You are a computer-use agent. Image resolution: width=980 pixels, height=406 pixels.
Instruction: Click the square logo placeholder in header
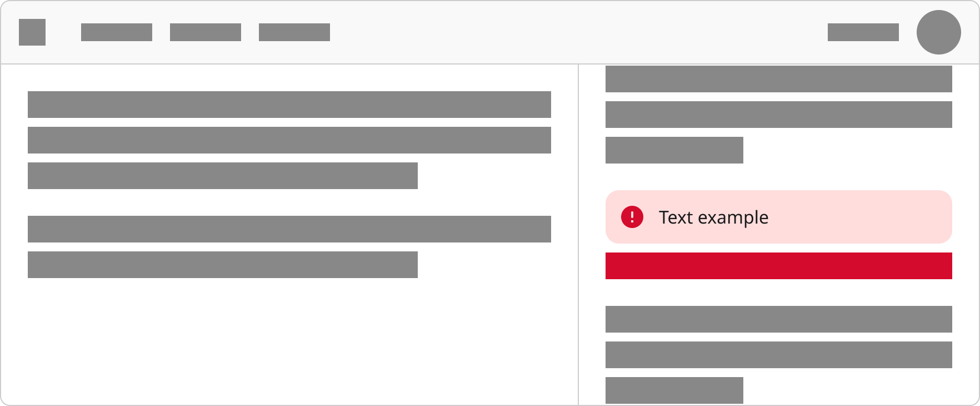coord(32,32)
